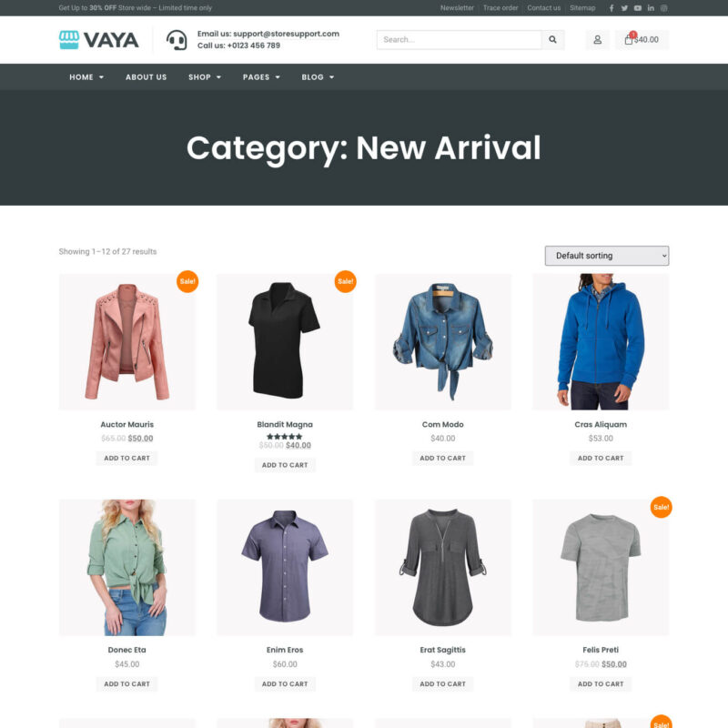Open the Newsletter link in top bar
Viewport: 728px width, 728px height.
point(457,8)
